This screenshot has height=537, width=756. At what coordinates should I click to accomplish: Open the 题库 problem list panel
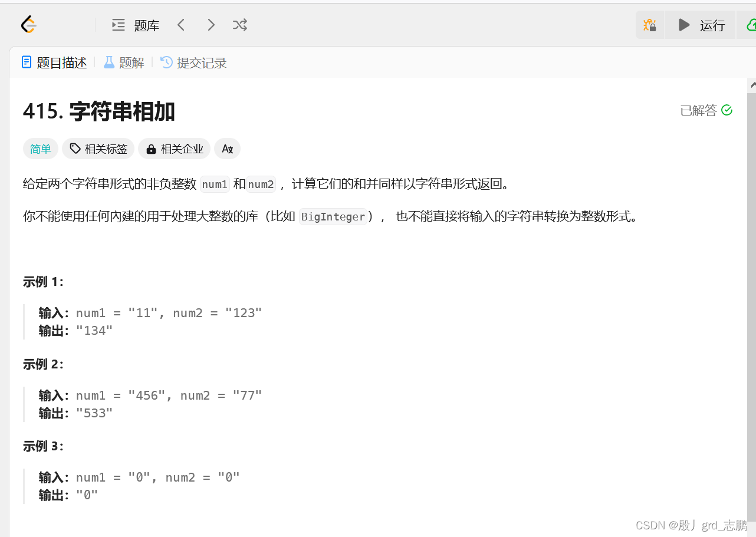click(x=136, y=25)
